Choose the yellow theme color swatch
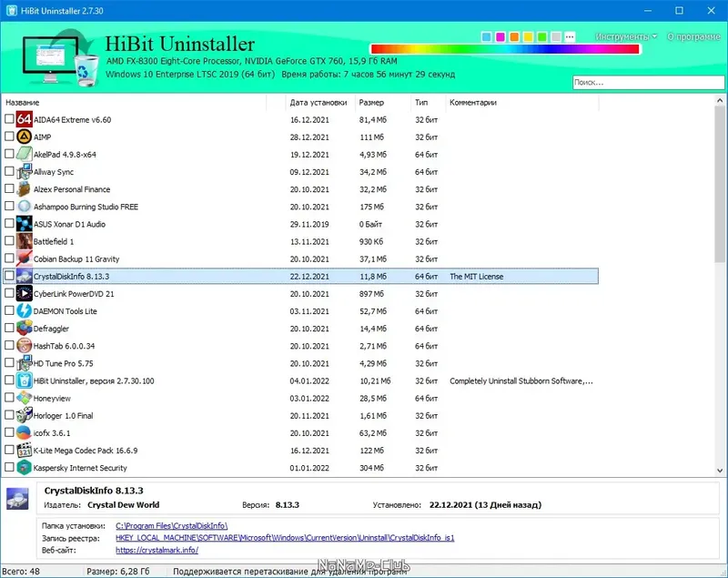 [528, 36]
